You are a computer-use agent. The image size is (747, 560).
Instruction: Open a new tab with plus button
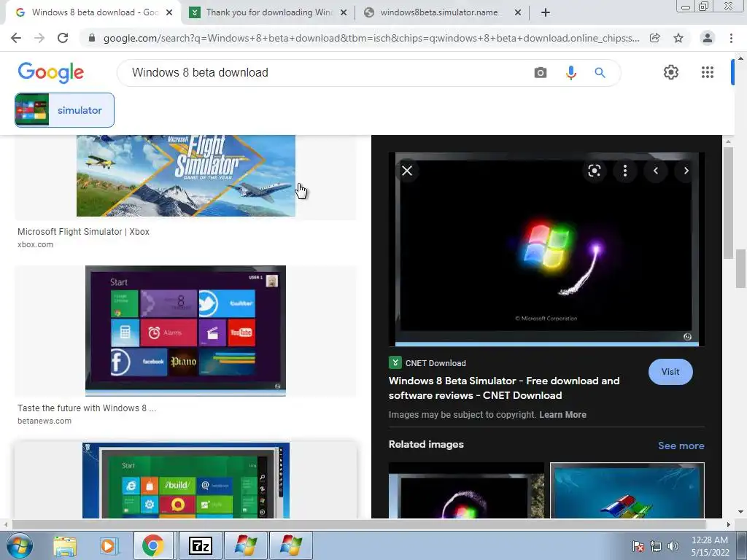point(546,12)
